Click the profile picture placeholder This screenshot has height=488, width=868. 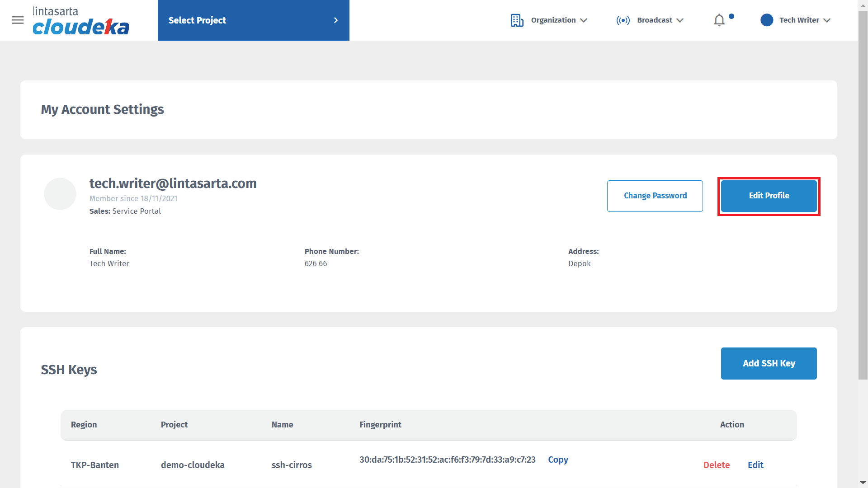pyautogui.click(x=60, y=194)
